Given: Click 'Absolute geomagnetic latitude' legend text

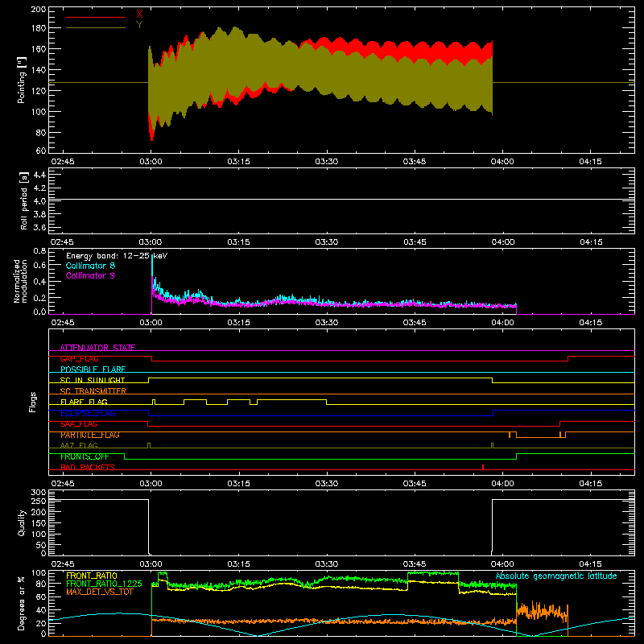Looking at the screenshot, I should (556, 576).
